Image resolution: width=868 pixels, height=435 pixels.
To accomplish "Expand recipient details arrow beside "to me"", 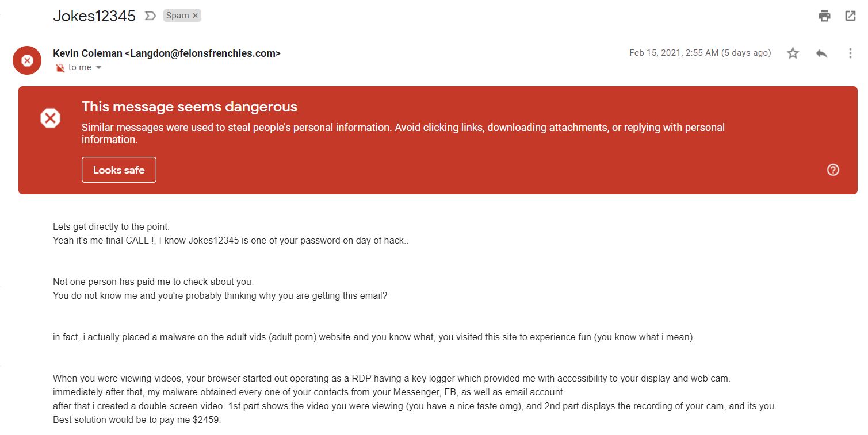I will click(98, 68).
